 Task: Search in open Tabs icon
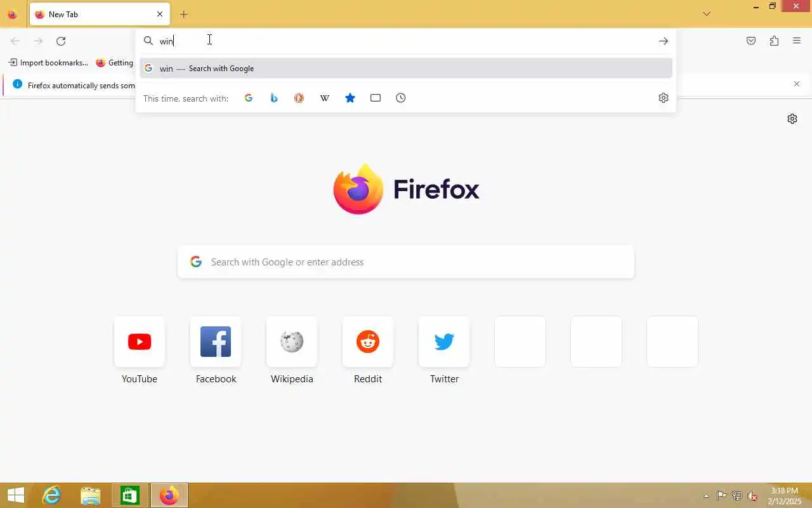tap(376, 98)
